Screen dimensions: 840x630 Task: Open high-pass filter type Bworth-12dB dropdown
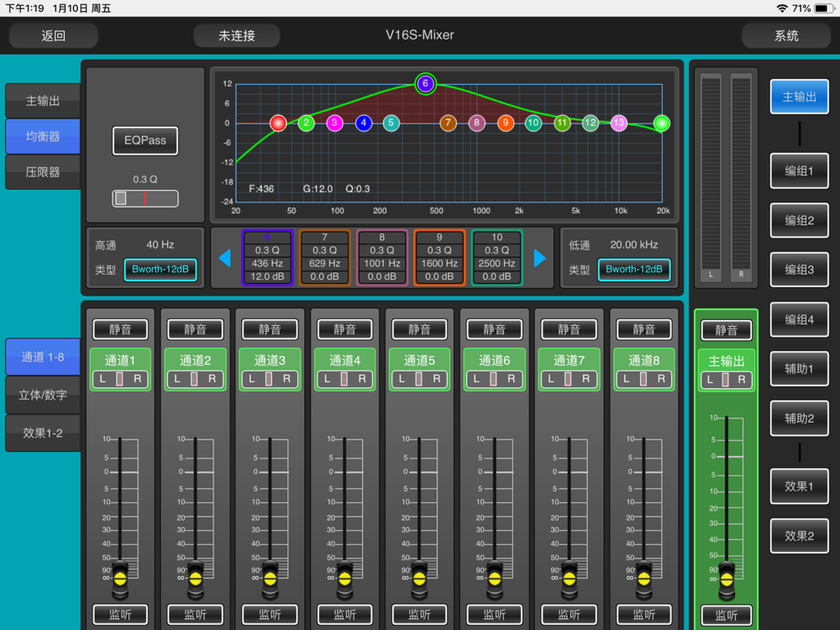pyautogui.click(x=160, y=270)
